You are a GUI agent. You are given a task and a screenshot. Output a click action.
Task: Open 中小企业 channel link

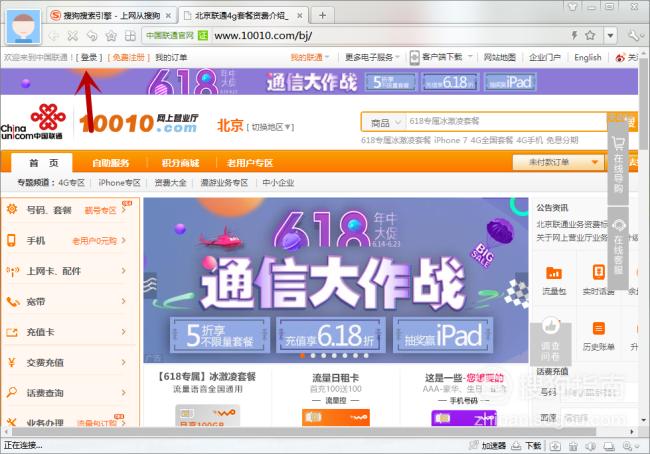click(x=278, y=182)
